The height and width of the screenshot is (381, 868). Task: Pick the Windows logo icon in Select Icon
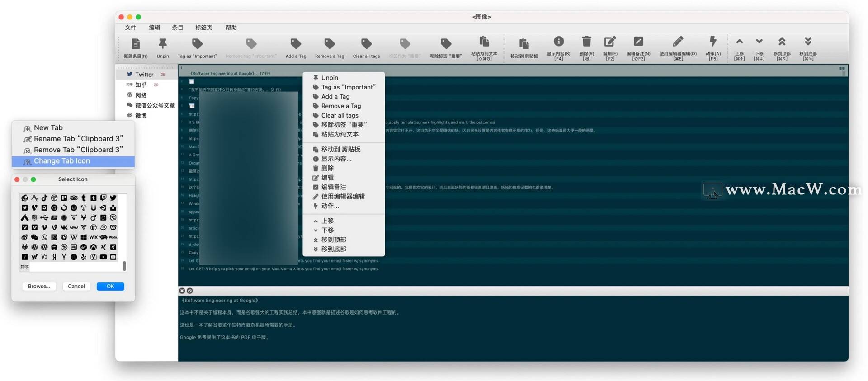(84, 237)
